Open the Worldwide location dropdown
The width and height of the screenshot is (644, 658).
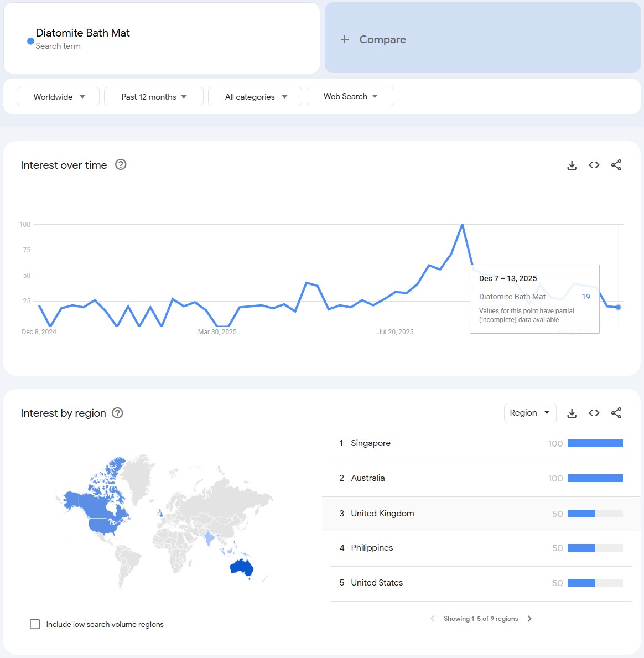[58, 97]
